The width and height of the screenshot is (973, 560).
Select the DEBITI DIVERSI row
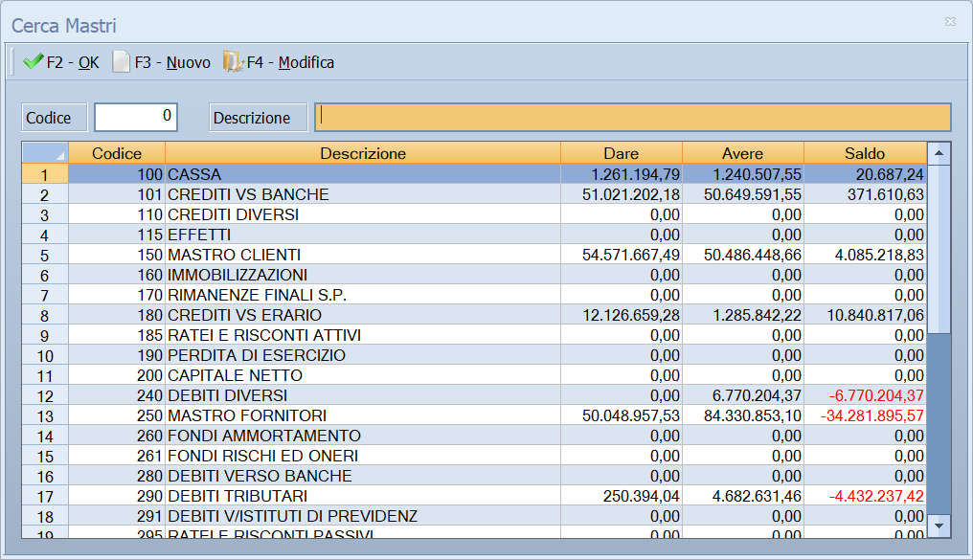(474, 395)
